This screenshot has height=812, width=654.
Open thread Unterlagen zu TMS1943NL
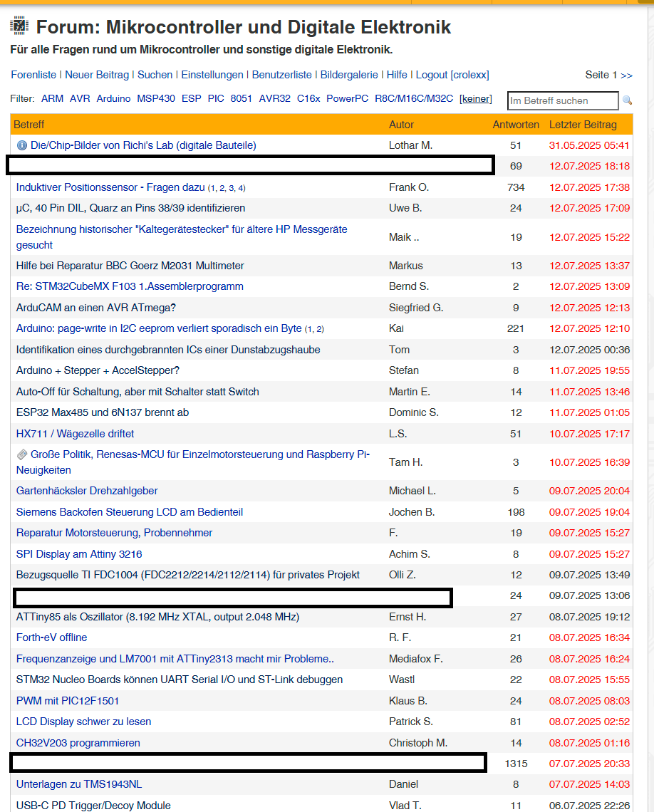[78, 784]
